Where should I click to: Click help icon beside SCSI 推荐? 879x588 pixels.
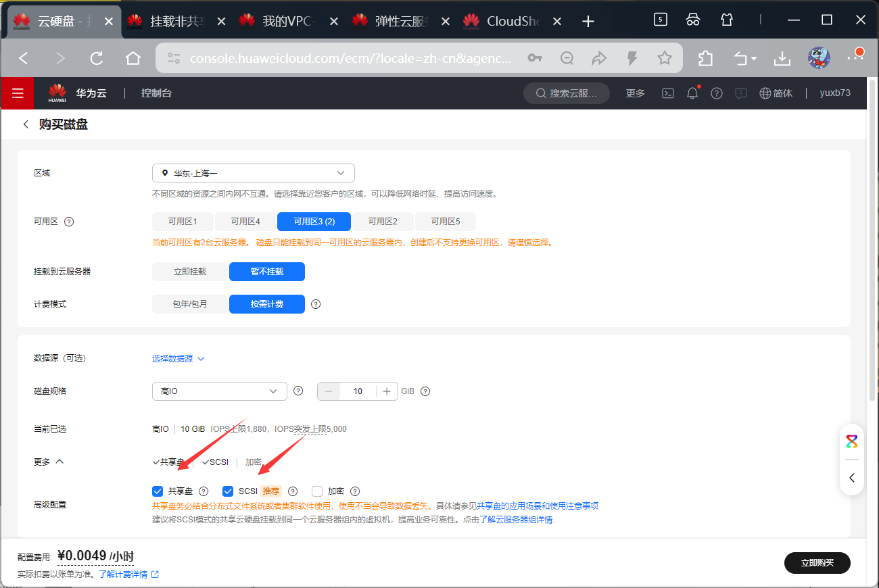click(293, 491)
